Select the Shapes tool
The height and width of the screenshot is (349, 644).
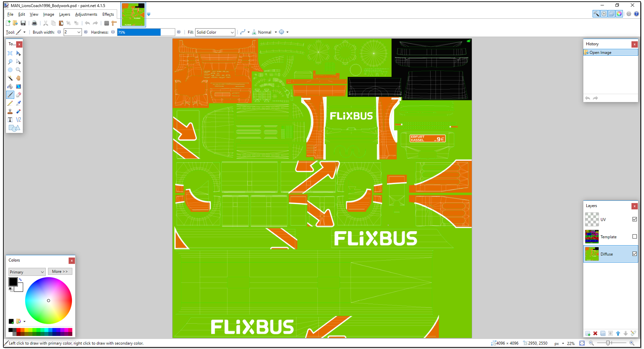click(x=14, y=128)
